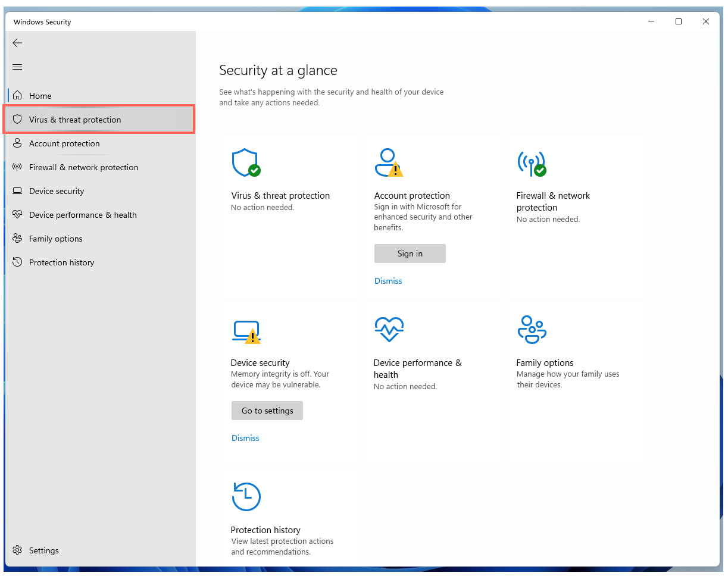Open the Firewall tile antenna icon with green check
The height and width of the screenshot is (576, 728).
[532, 162]
